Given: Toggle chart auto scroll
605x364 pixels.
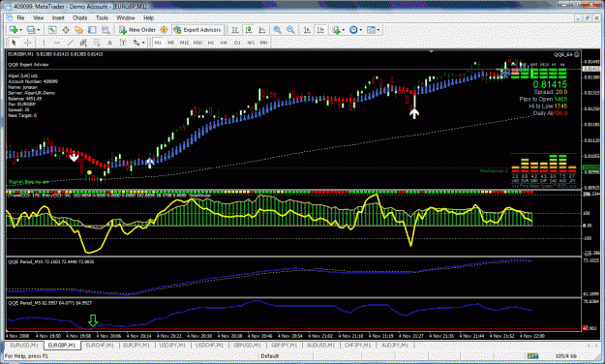Looking at the screenshot, I should click(x=307, y=30).
